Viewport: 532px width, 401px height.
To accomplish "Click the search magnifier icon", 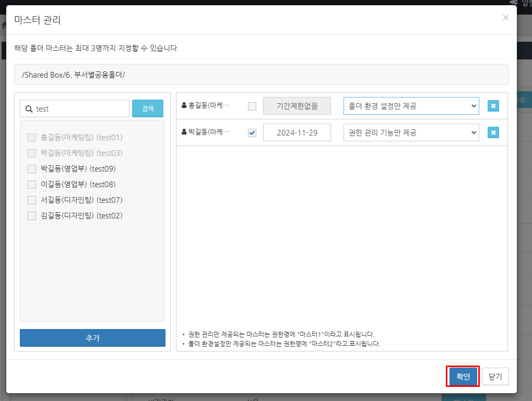I will (29, 109).
